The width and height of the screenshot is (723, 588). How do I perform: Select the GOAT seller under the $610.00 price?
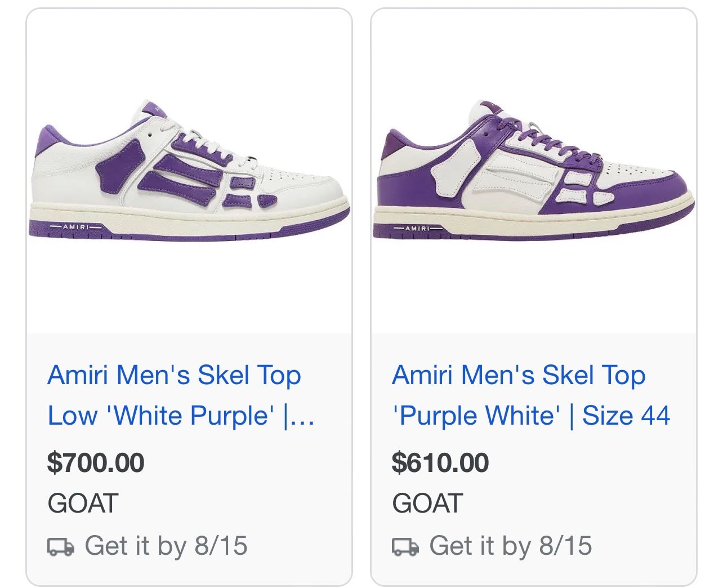coord(427,503)
